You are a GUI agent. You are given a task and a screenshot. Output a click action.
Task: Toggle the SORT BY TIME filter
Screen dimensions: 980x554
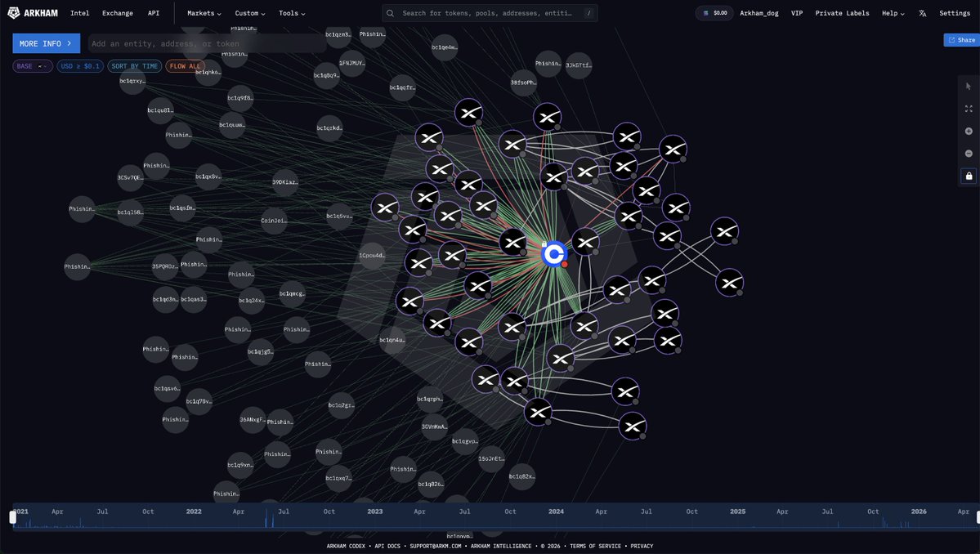[134, 66]
